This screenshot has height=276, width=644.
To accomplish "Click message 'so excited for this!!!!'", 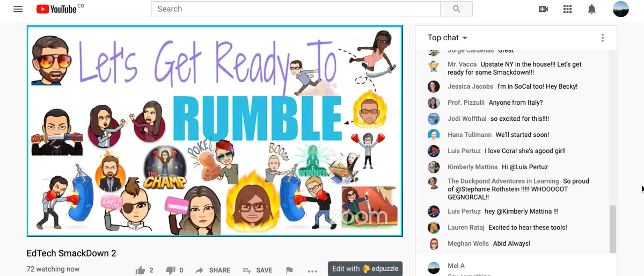I will pos(519,119).
